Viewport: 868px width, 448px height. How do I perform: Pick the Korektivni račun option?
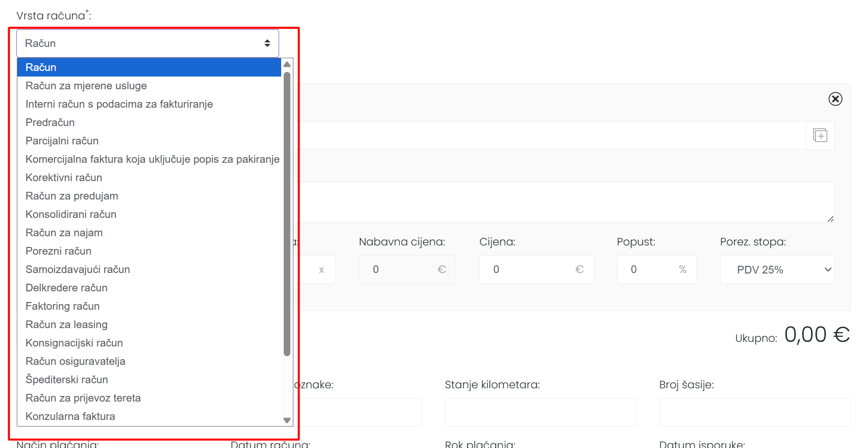pos(149,178)
